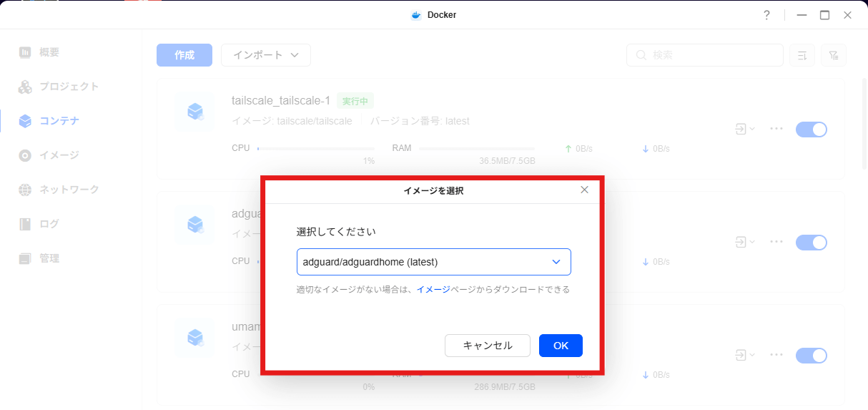Click the イメージ: tailscale/tailscale text
This screenshot has width=868, height=410.
[292, 121]
